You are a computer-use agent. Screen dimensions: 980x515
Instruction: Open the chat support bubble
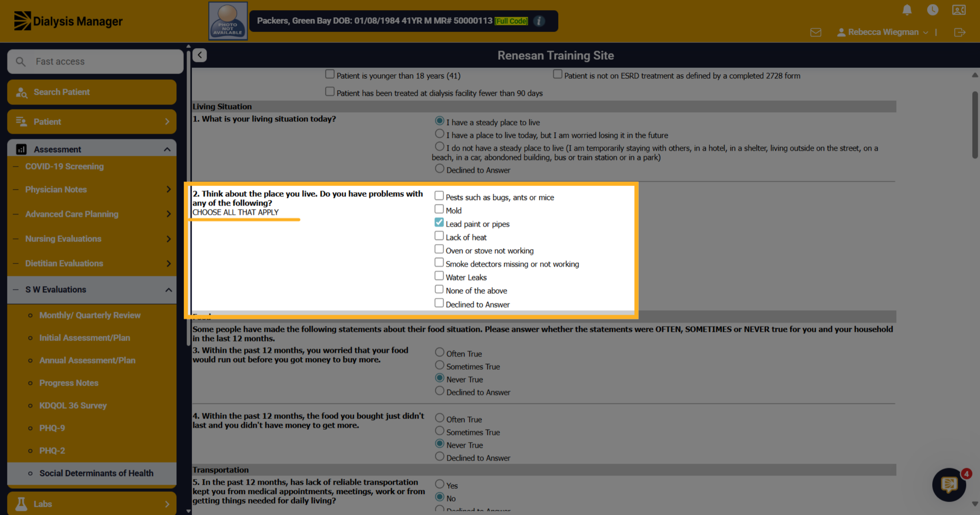pyautogui.click(x=949, y=484)
